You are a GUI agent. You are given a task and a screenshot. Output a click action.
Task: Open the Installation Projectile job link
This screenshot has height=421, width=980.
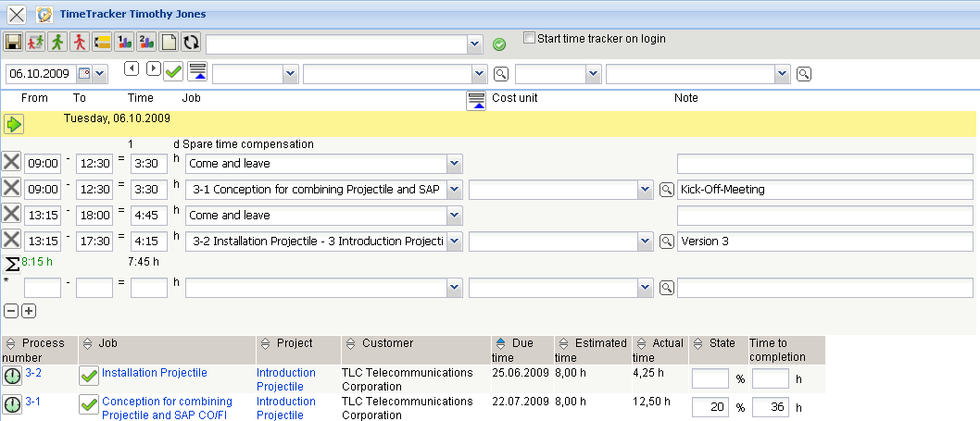pyautogui.click(x=154, y=373)
